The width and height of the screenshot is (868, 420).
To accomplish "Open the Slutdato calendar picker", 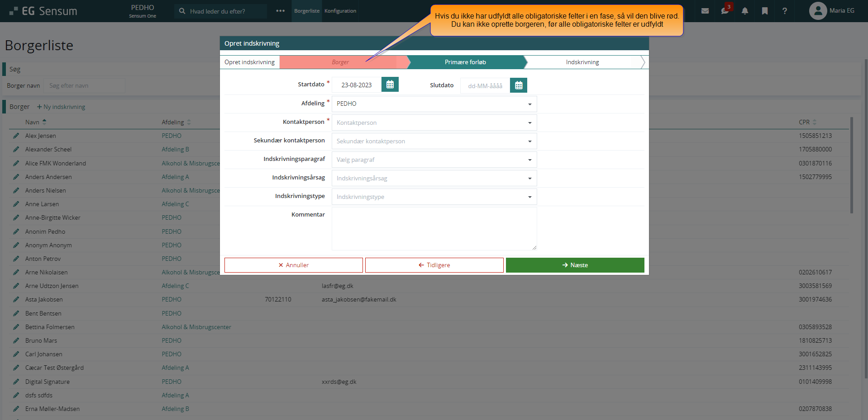I will (518, 85).
